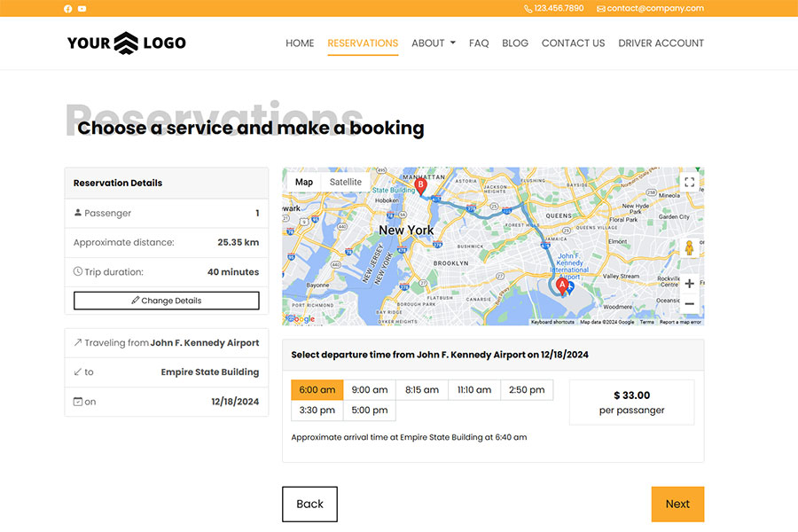This screenshot has width=798, height=532.
Task: Select the 9:00 am departure time
Action: click(370, 390)
